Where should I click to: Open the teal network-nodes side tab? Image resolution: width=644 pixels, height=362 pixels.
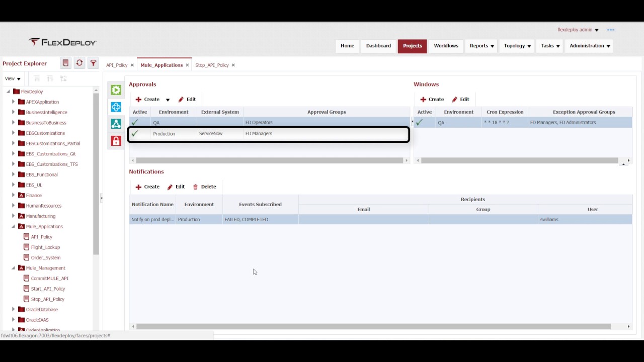click(x=116, y=124)
